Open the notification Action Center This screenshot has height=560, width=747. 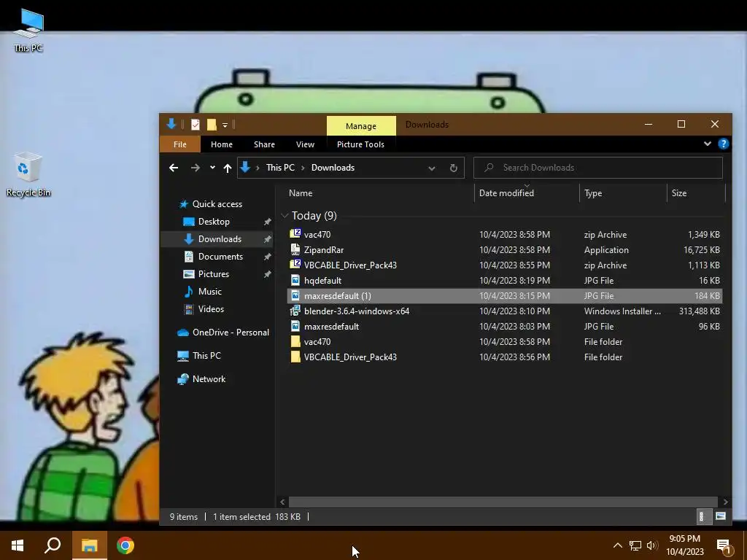coord(724,547)
